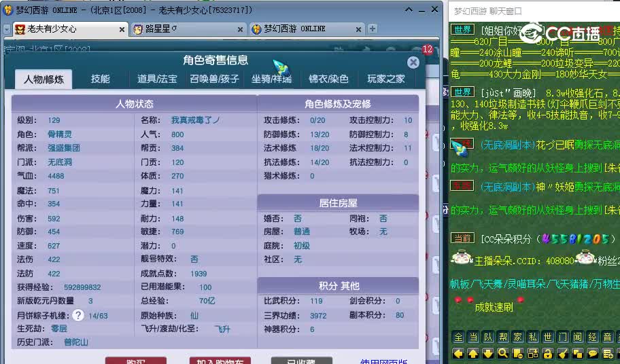
Task: Click the 加入购物车 button
Action: 220,361
